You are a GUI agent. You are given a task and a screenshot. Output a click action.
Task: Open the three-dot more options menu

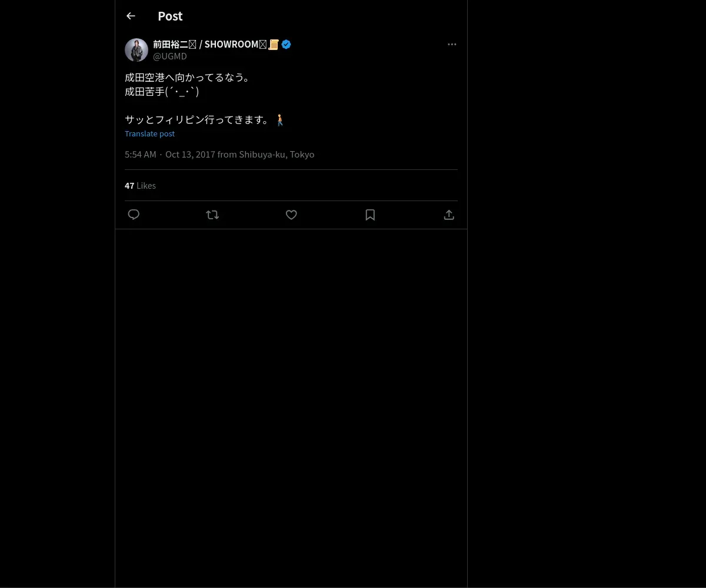pyautogui.click(x=452, y=44)
